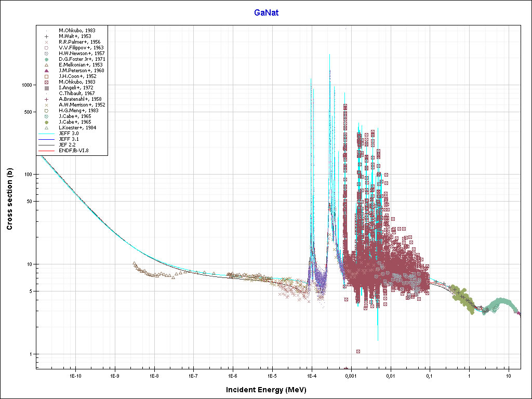Screen dimensions: 532x399
Task: Click the plus marker for M.Walt+, 1953
Action: (x=46, y=36)
